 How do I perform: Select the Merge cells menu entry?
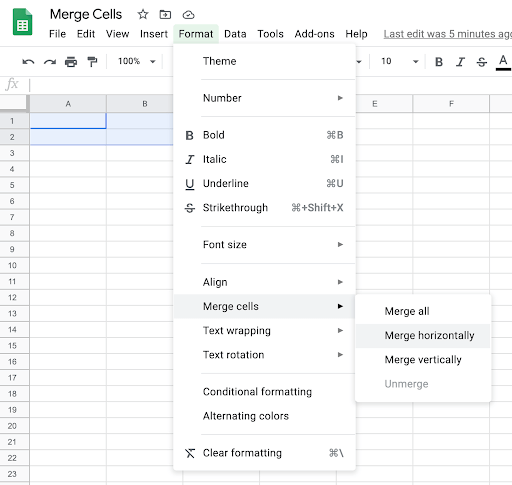coord(264,306)
